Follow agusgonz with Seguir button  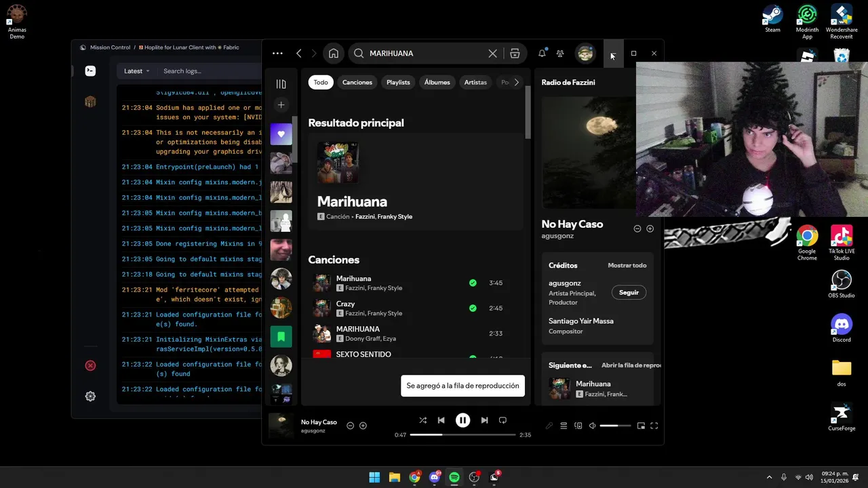pos(629,293)
